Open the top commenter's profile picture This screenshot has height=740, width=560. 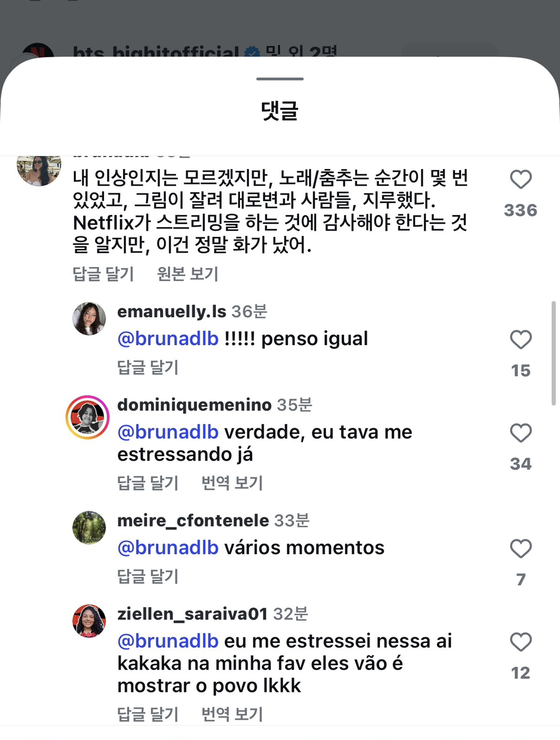38,170
